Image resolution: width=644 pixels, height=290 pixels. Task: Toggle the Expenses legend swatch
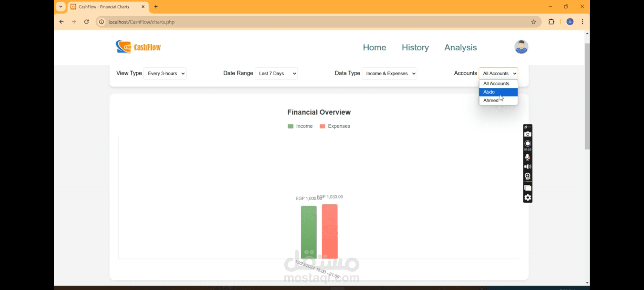322,126
